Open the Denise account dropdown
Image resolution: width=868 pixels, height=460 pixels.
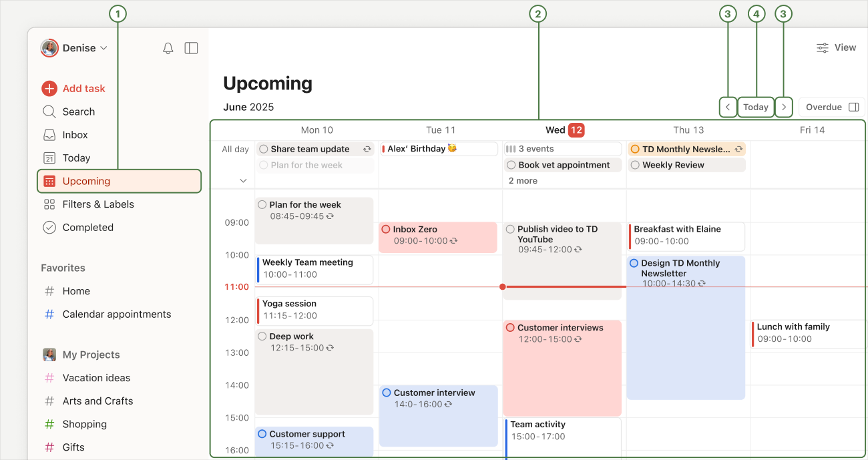[74, 48]
